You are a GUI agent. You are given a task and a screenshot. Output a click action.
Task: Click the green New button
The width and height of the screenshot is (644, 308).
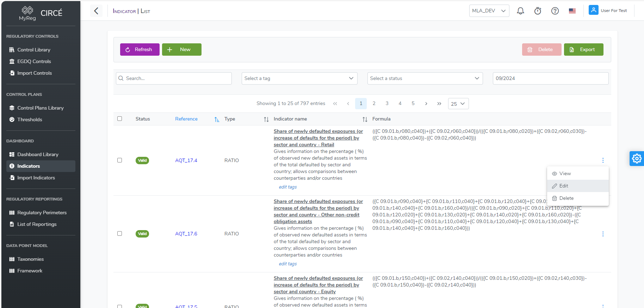pos(181,50)
